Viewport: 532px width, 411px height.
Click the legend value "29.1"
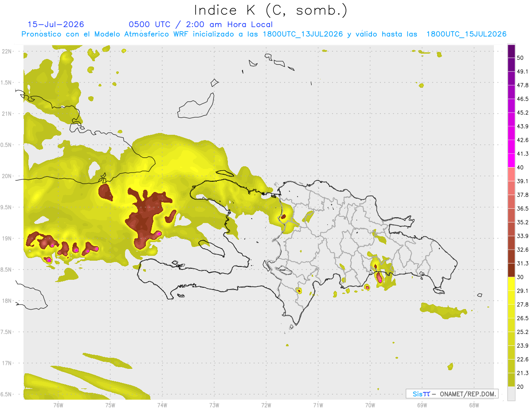click(523, 291)
